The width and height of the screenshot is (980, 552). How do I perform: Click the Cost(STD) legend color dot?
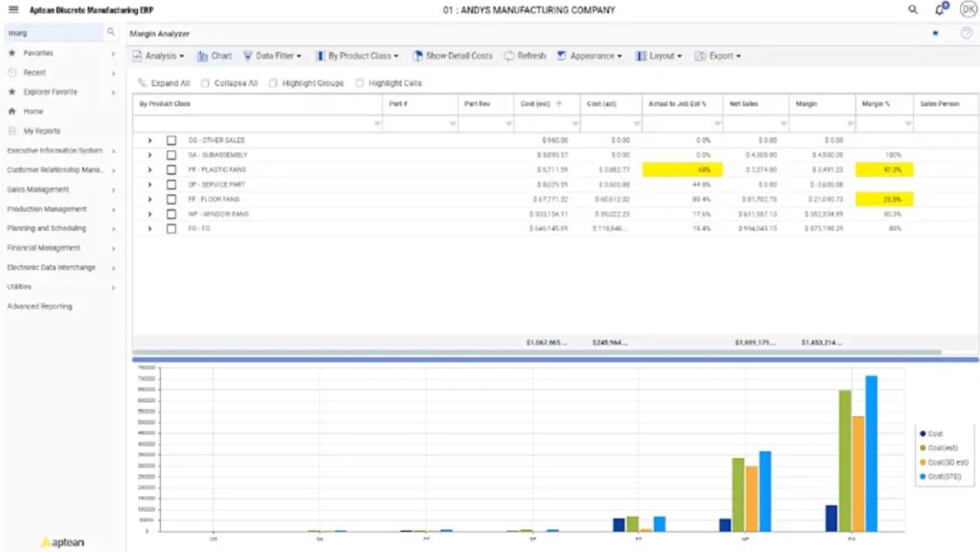923,476
